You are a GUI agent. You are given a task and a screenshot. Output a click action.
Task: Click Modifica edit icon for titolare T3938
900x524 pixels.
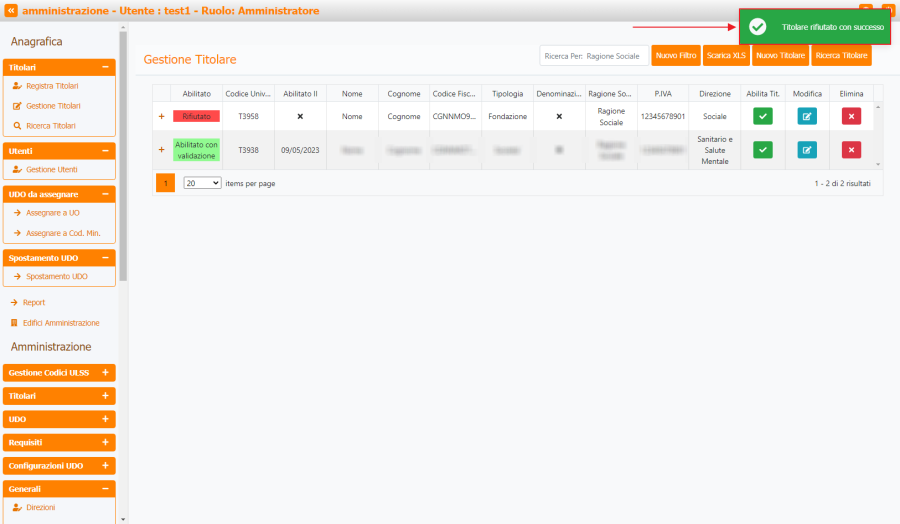tap(807, 150)
